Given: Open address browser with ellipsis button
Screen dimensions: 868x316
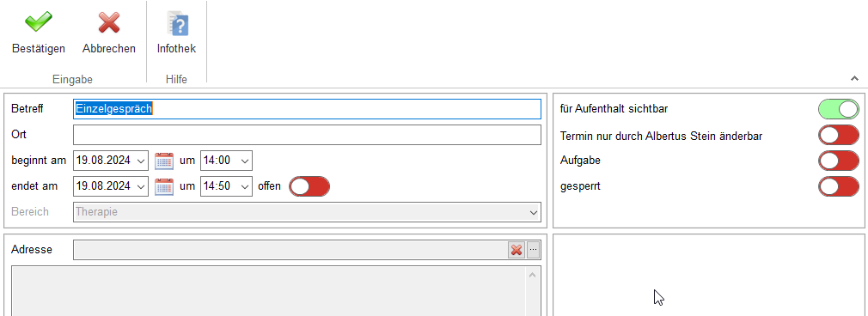Looking at the screenshot, I should (533, 250).
